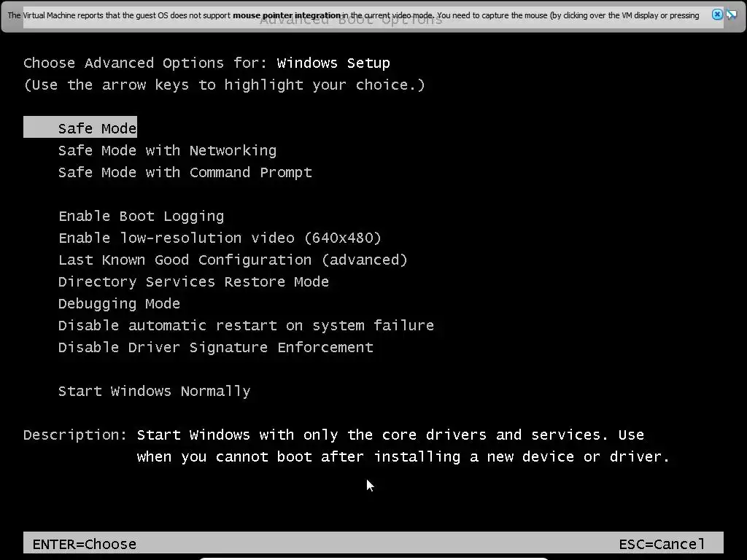Choose Disable Driver Signature Enforcement
747x560 pixels.
(x=215, y=348)
